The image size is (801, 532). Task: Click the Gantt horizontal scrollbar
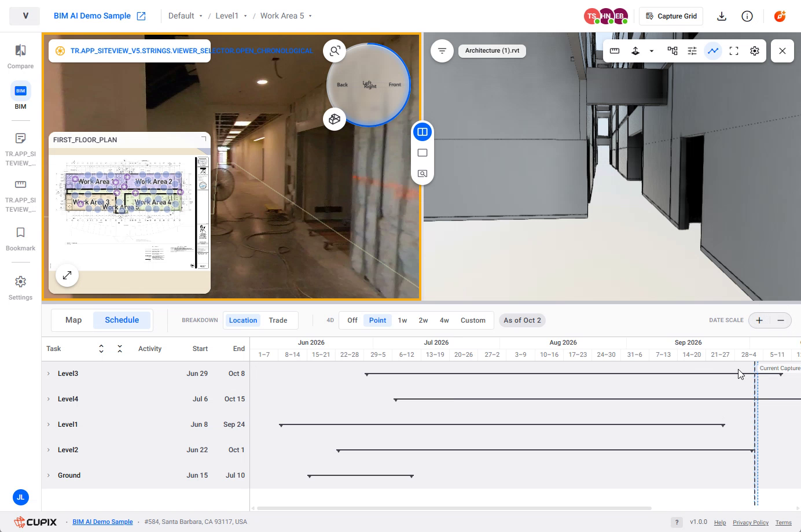454,508
